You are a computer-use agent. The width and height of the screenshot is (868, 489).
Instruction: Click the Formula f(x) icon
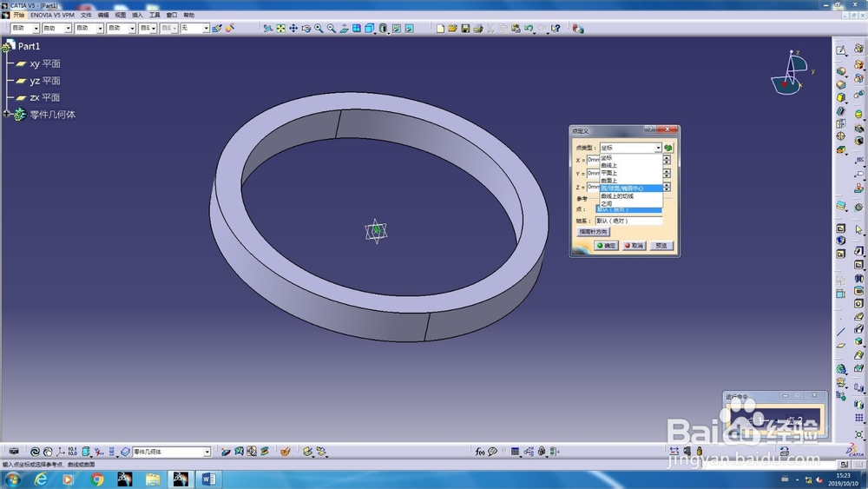tap(479, 452)
